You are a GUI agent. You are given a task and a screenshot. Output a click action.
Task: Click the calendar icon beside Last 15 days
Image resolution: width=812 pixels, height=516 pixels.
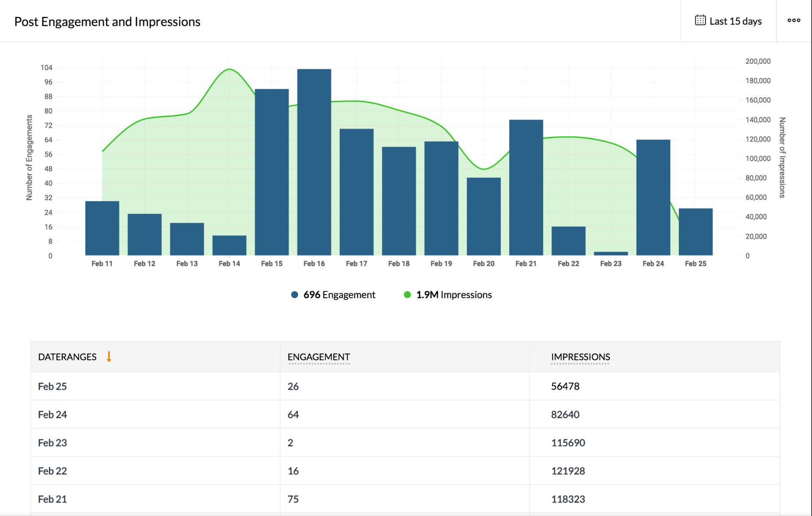700,20
